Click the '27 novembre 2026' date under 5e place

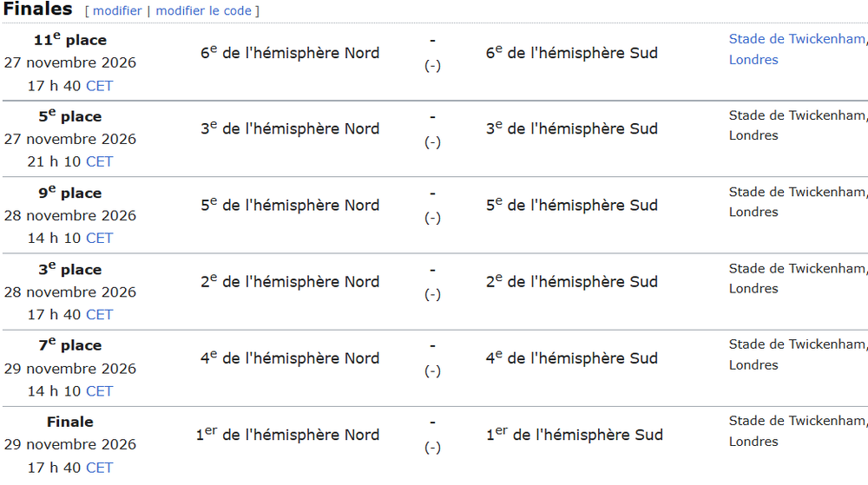click(x=69, y=139)
